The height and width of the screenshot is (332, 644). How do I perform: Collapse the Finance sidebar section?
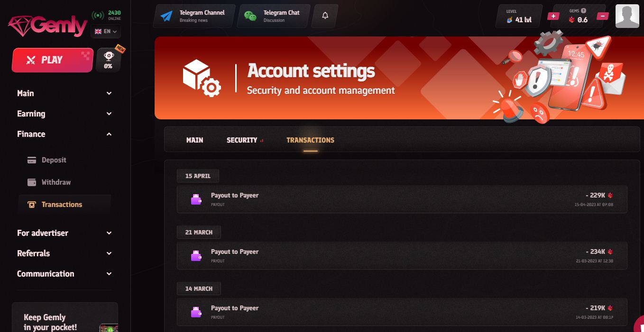coord(64,134)
